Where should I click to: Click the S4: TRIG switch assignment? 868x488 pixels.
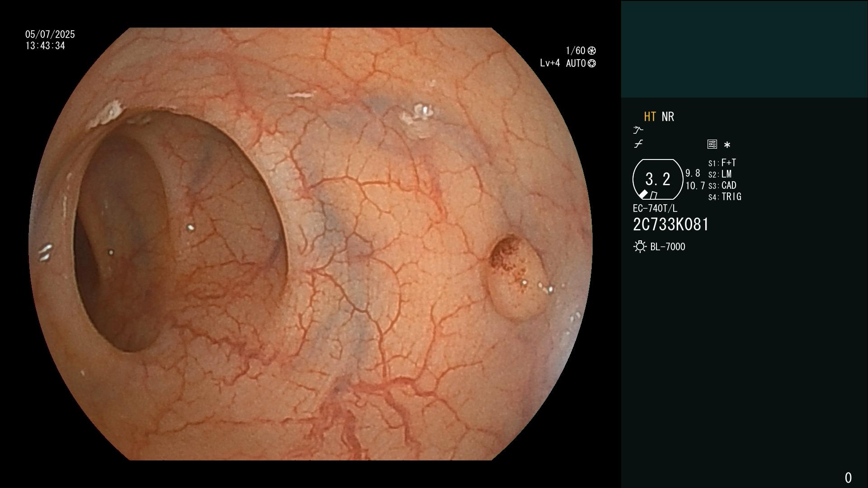725,197
